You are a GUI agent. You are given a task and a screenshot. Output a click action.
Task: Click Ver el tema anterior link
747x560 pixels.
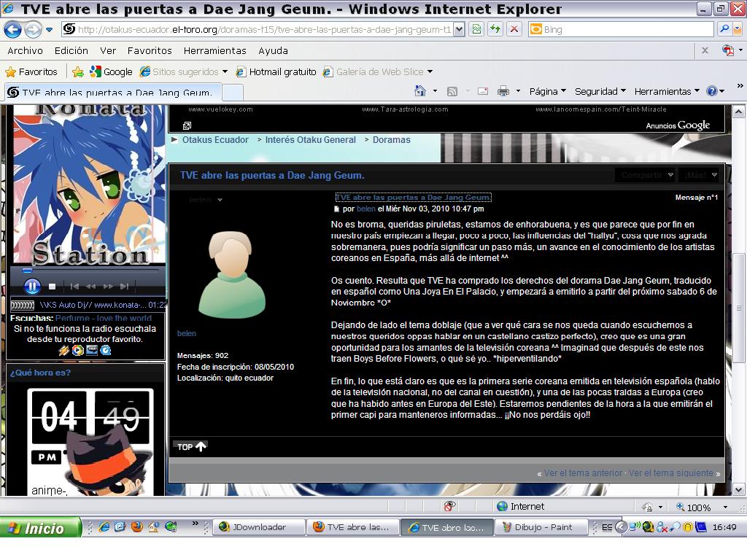[583, 473]
